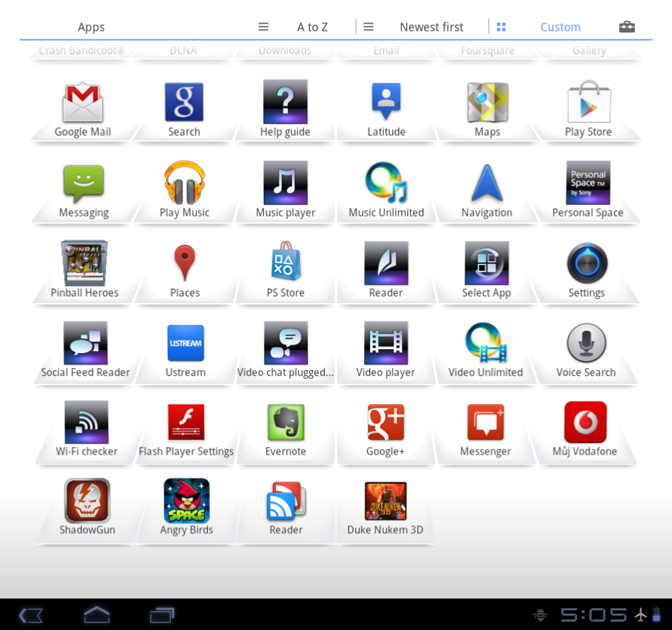The width and height of the screenshot is (672, 630).
Task: Open the list view beside Newest first
Action: [368, 27]
